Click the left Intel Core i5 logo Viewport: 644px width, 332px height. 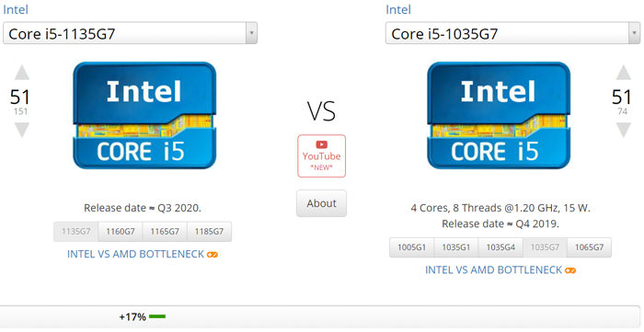pos(144,115)
